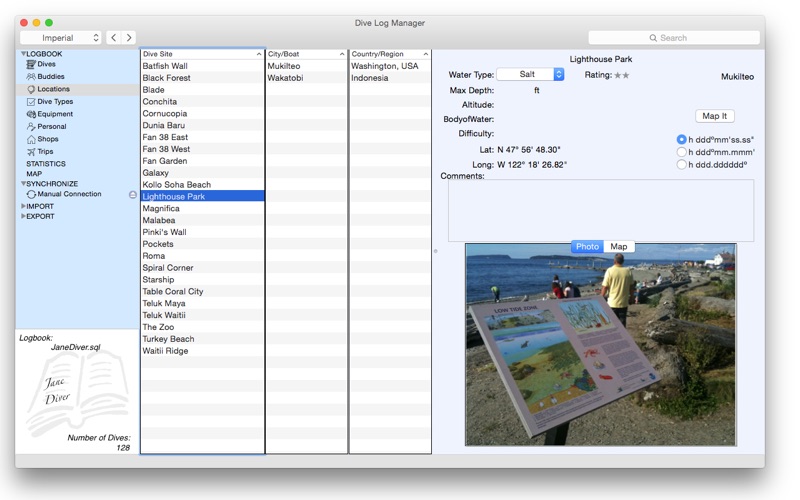Select Blade dive site

point(202,90)
